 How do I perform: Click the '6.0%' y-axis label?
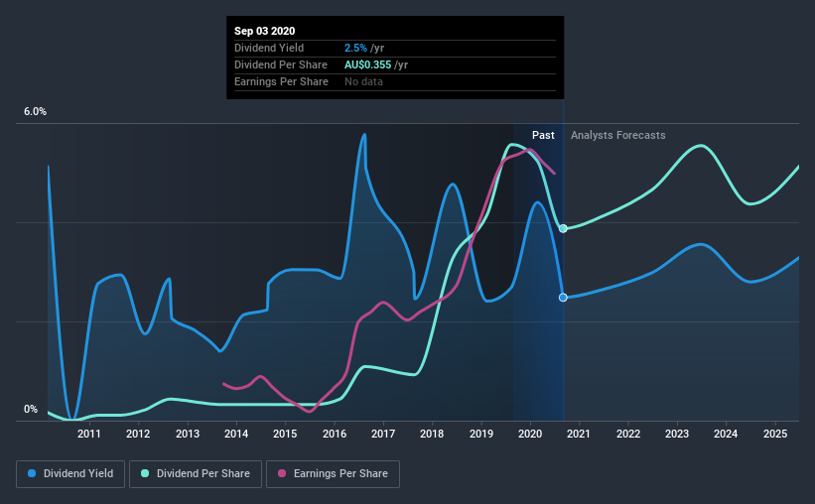pyautogui.click(x=35, y=112)
